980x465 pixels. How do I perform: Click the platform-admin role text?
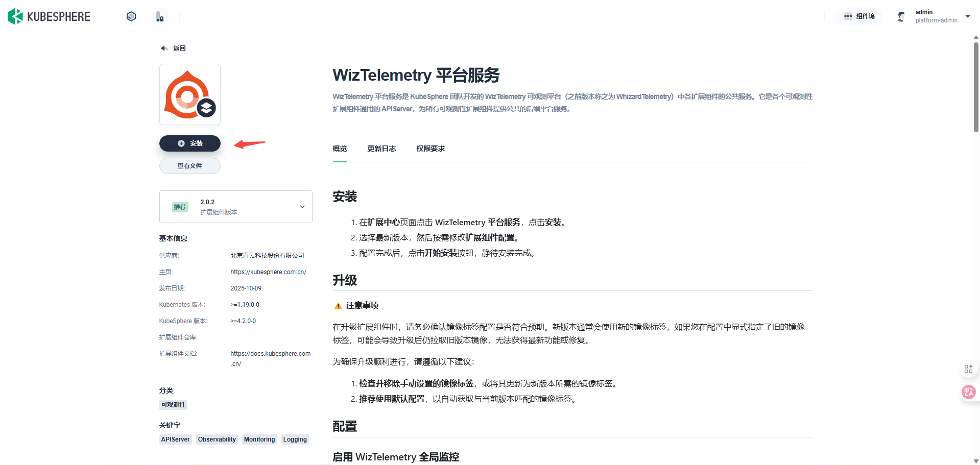936,20
